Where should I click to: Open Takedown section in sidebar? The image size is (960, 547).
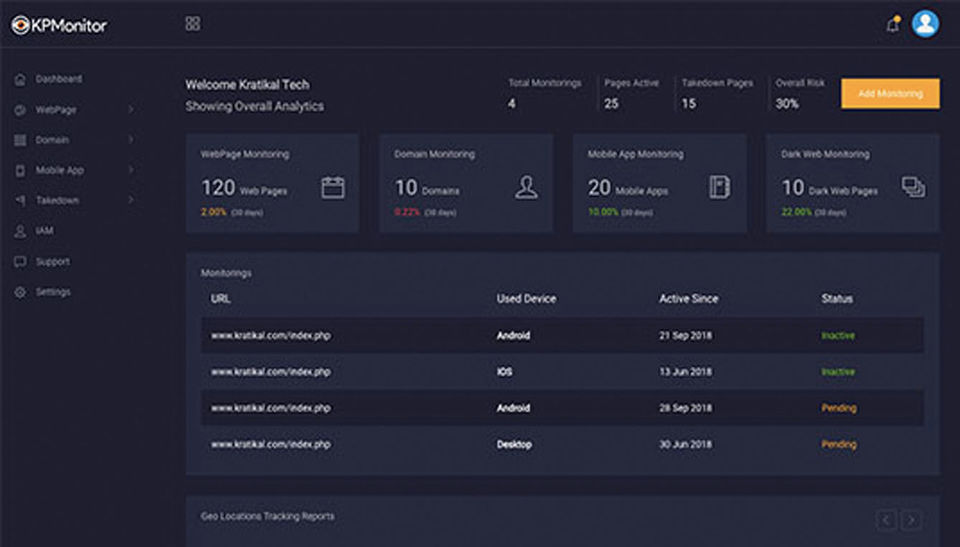(x=57, y=200)
